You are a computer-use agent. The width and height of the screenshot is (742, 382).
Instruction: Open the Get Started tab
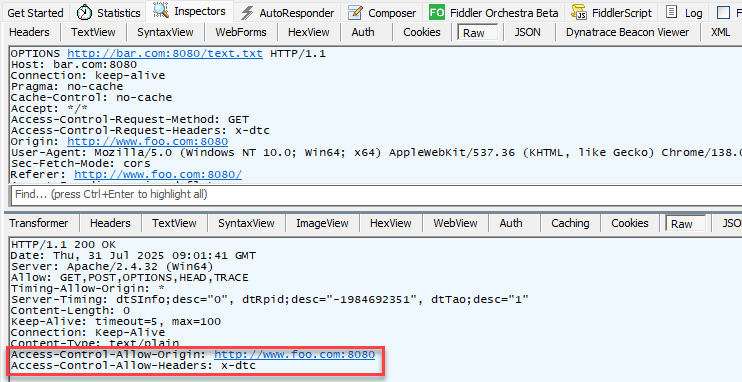35,13
